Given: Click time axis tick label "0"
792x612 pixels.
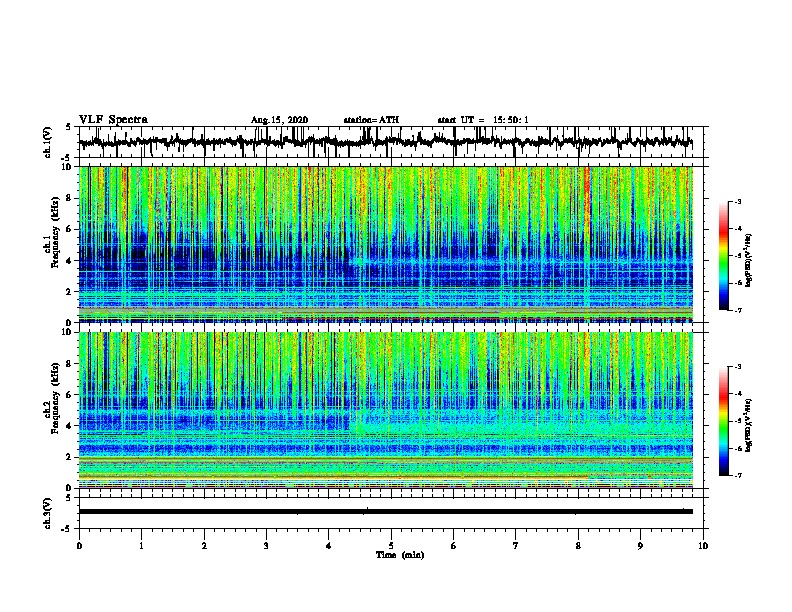Looking at the screenshot, I should click(x=79, y=545).
